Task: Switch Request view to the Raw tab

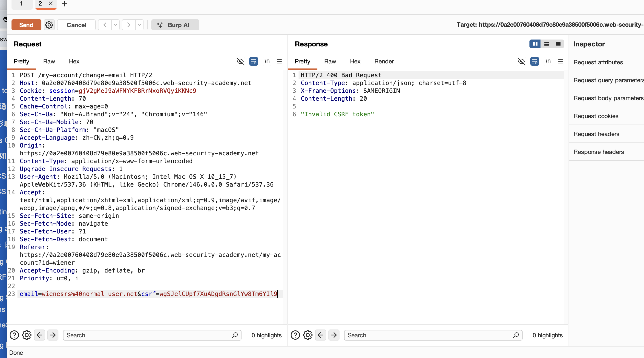Action: click(49, 61)
